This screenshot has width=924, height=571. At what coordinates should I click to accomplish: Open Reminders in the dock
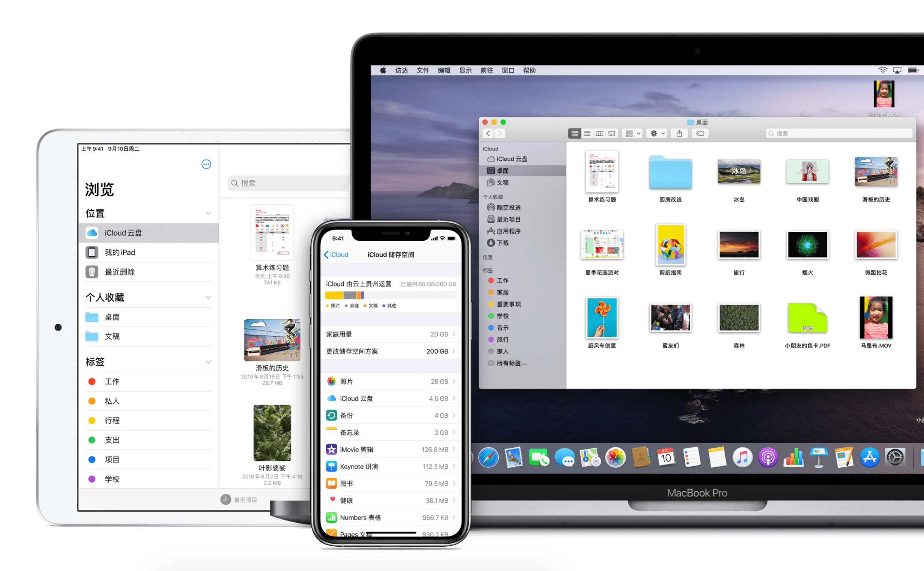692,458
